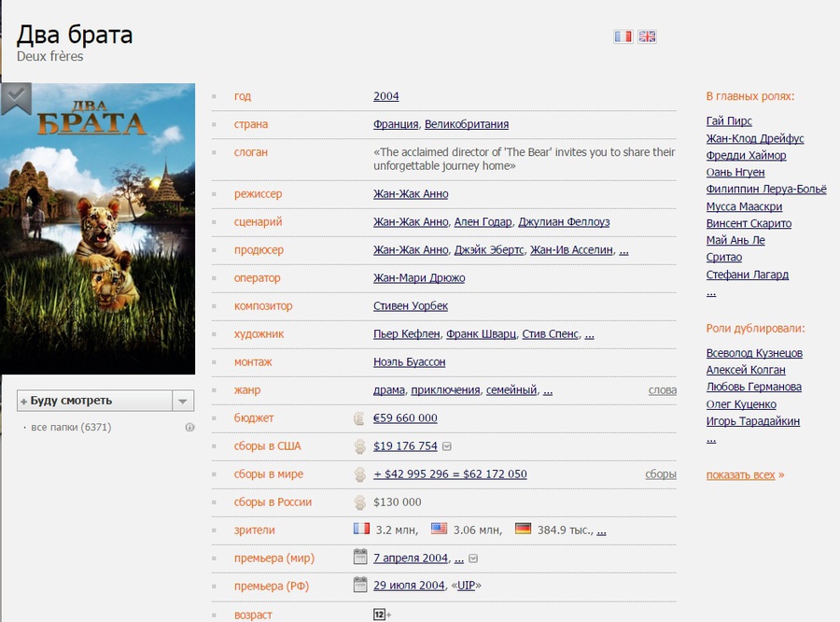The width and height of the screenshot is (840, 622).
Task: Expand more genres ellipsis
Action: pos(548,391)
